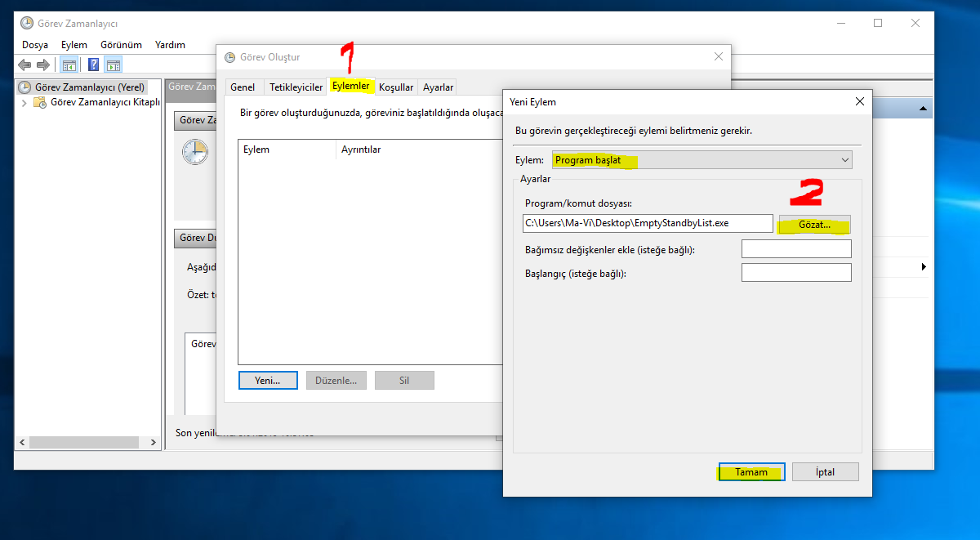The image size is (980, 540).
Task: Switch to the Ayarlar tab
Action: 439,87
